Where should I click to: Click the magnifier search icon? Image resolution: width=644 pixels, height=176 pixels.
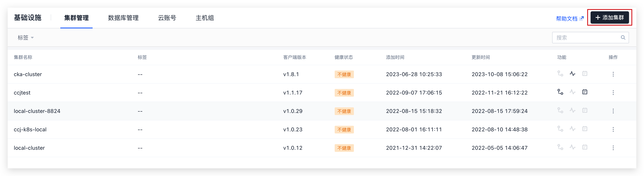pyautogui.click(x=623, y=37)
